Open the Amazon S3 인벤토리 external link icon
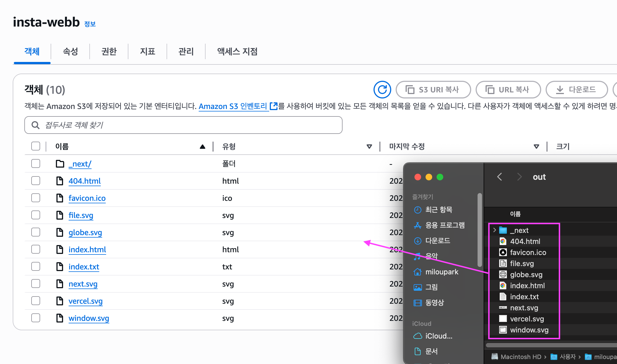This screenshot has height=364, width=617. (x=273, y=106)
